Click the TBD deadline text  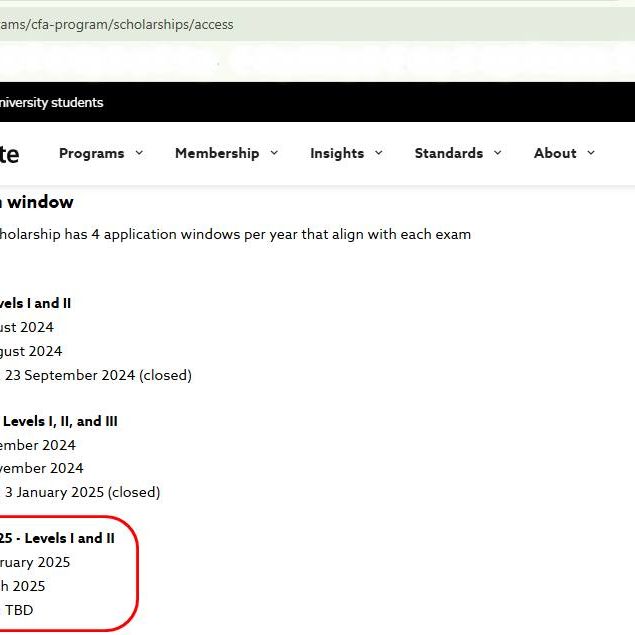19,610
